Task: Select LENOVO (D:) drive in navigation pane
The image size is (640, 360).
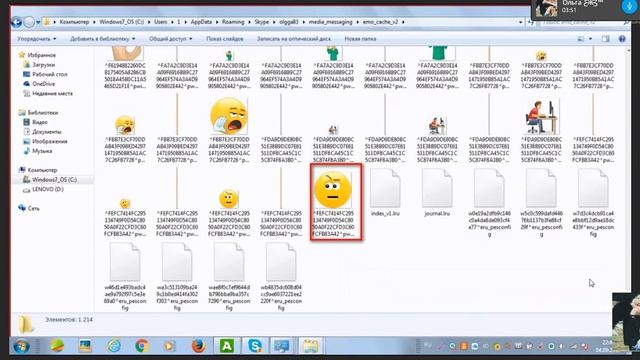Action: [x=48, y=189]
